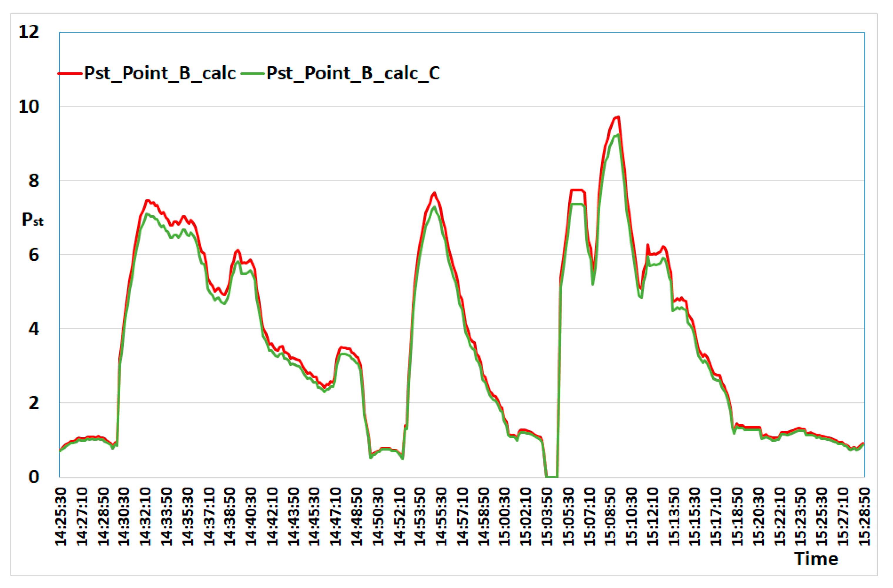Image resolution: width=893 pixels, height=588 pixels.
Task: Click the 14:47:10 time axis label
Action: click(x=336, y=516)
